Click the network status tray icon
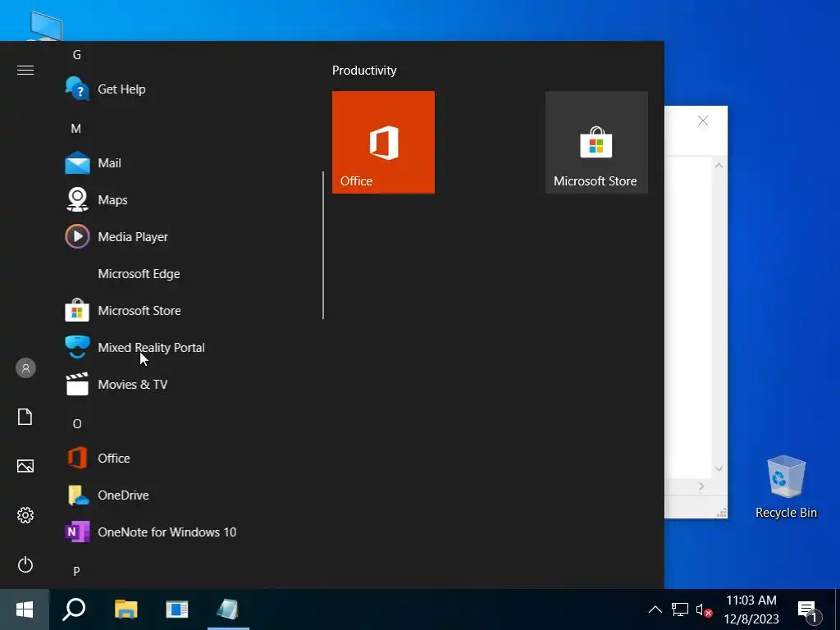The width and height of the screenshot is (840, 630). click(x=680, y=609)
